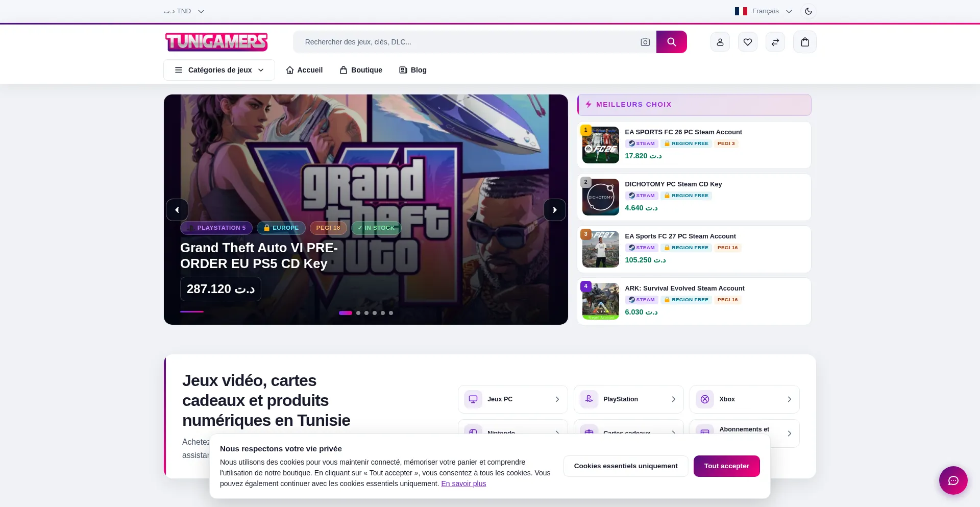The image size is (980, 507).
Task: Choose Cookies essentiels uniquement
Action: coord(626,466)
